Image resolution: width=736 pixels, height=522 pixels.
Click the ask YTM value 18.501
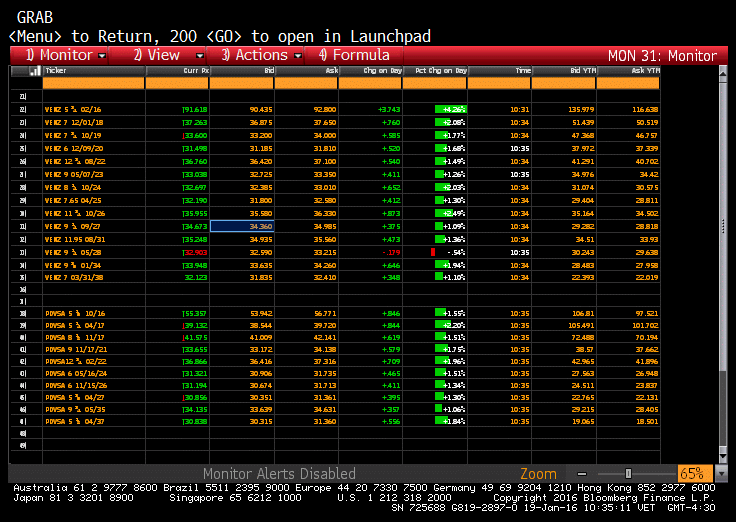point(647,422)
